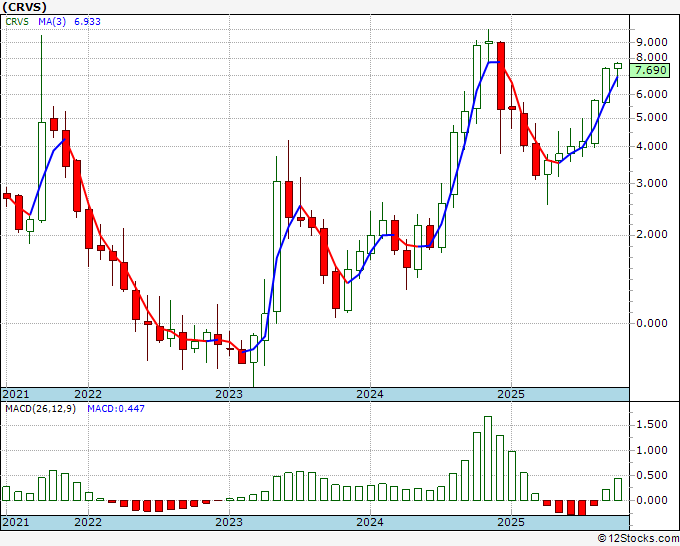The image size is (680, 546).
Task: Click the tallest MACD histogram bar
Action: tap(488, 458)
